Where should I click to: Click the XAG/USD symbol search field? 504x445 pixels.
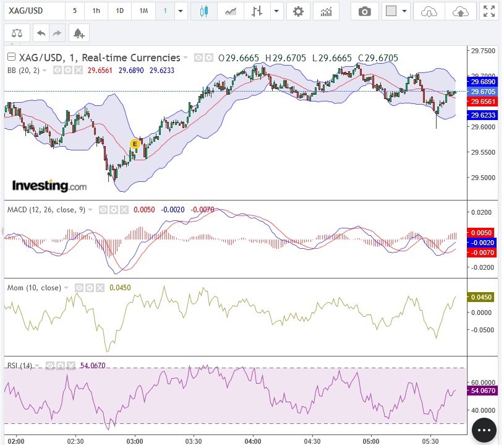tap(35, 11)
